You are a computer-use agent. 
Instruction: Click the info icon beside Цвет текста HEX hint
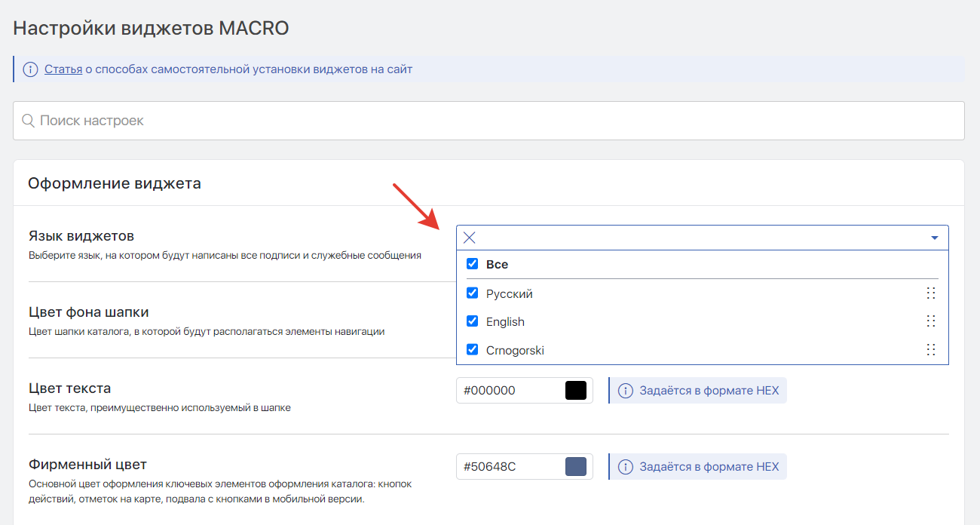coord(625,391)
